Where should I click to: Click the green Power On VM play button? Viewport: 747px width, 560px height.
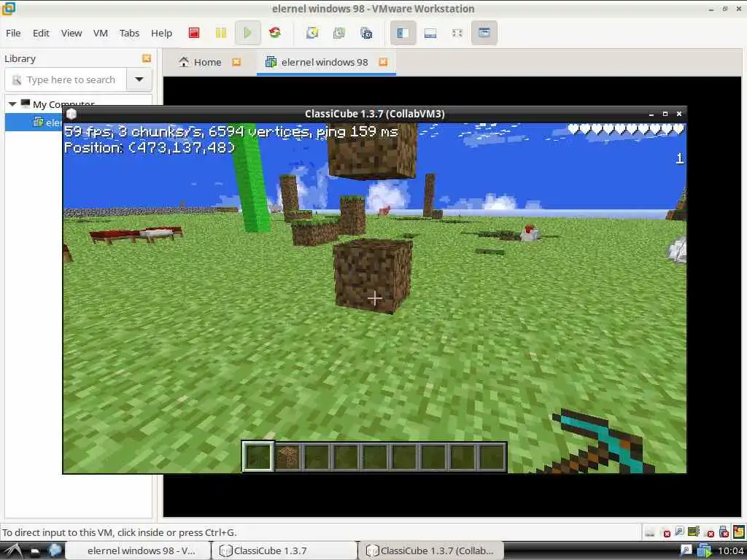[247, 33]
